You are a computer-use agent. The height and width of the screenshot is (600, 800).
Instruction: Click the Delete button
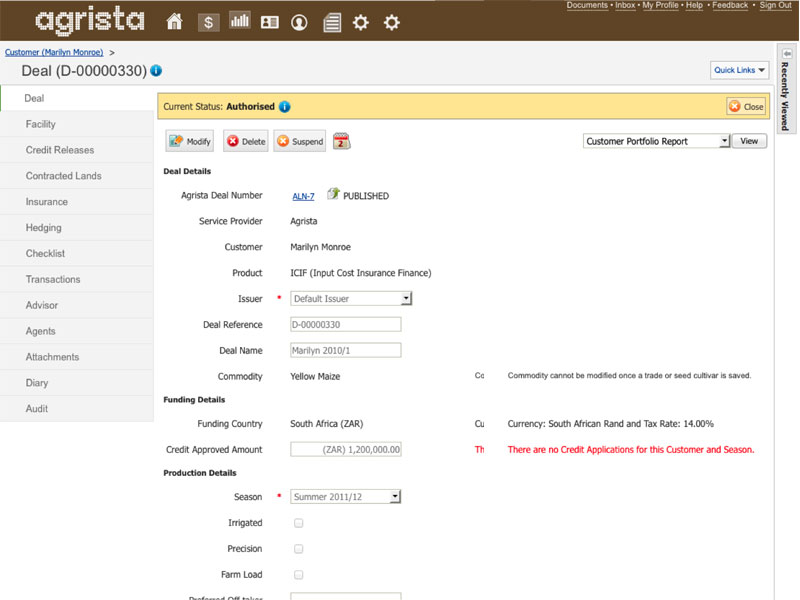tap(246, 141)
